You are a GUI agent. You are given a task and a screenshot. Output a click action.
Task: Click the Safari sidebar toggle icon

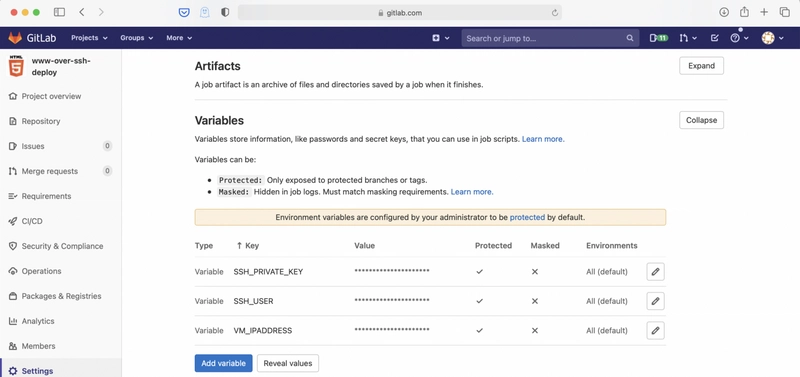(x=59, y=12)
